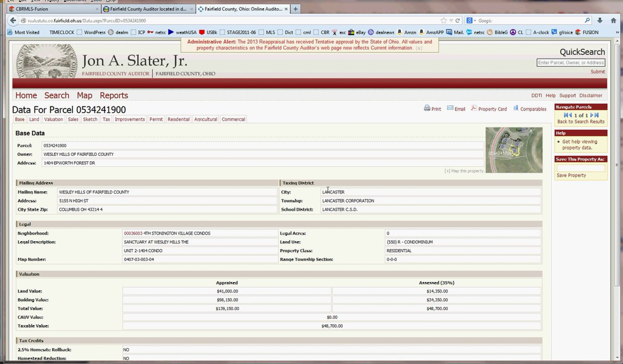Open the parcel aerial map thumbnail
Screen dimensions: 623x364
[514, 150]
